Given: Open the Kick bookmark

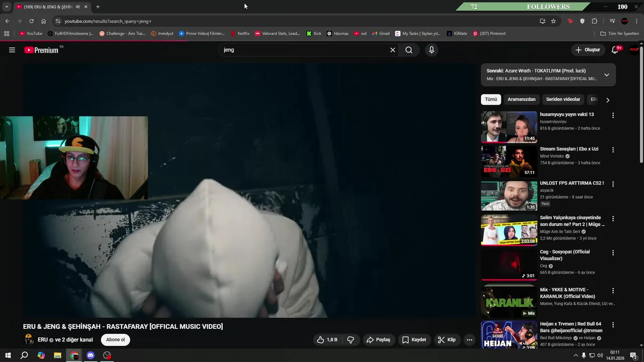Looking at the screenshot, I should coord(314,34).
